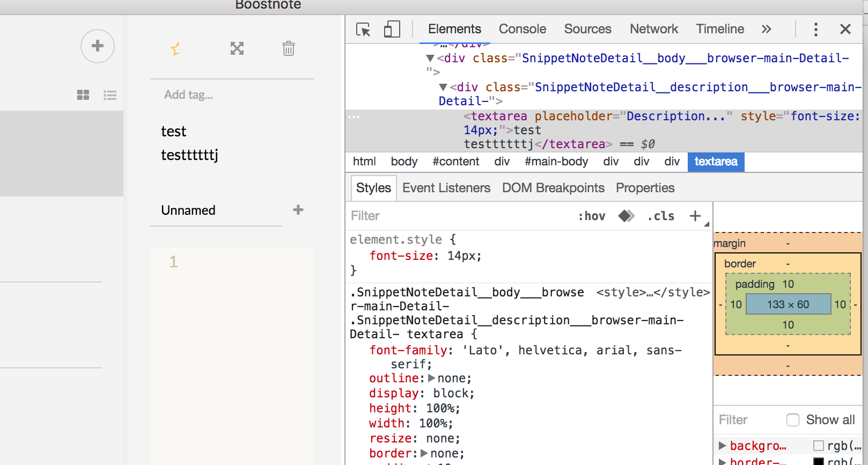The width and height of the screenshot is (868, 465).
Task: Toggle the .cls class editor
Action: coord(661,216)
